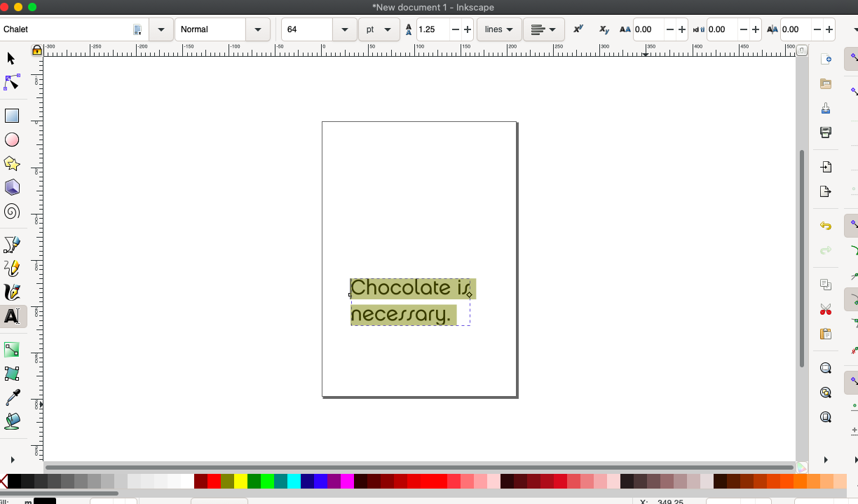Select the Star tool

[11, 163]
